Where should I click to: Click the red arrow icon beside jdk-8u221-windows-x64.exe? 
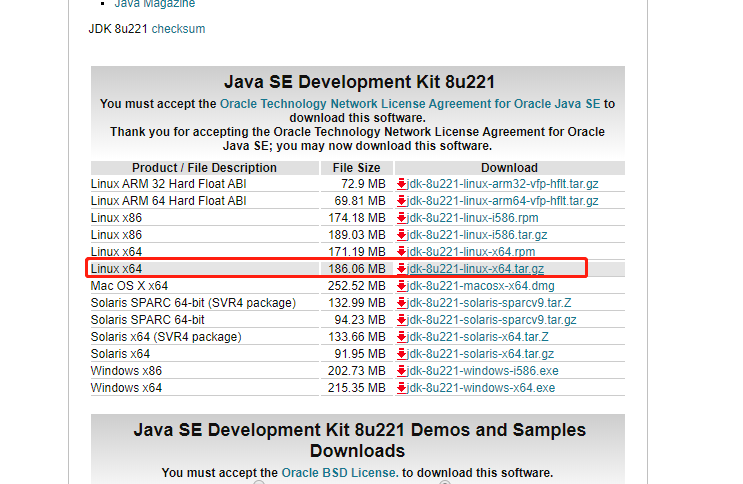(x=402, y=388)
